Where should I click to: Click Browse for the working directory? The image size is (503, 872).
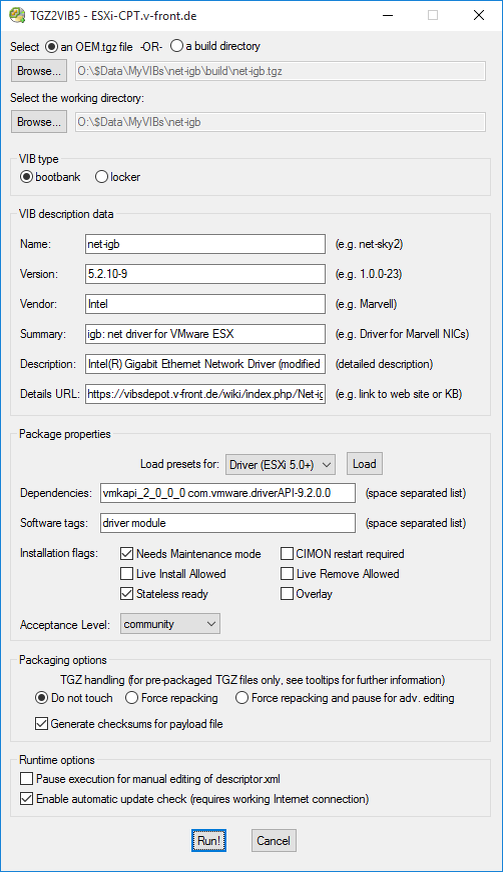[38, 122]
